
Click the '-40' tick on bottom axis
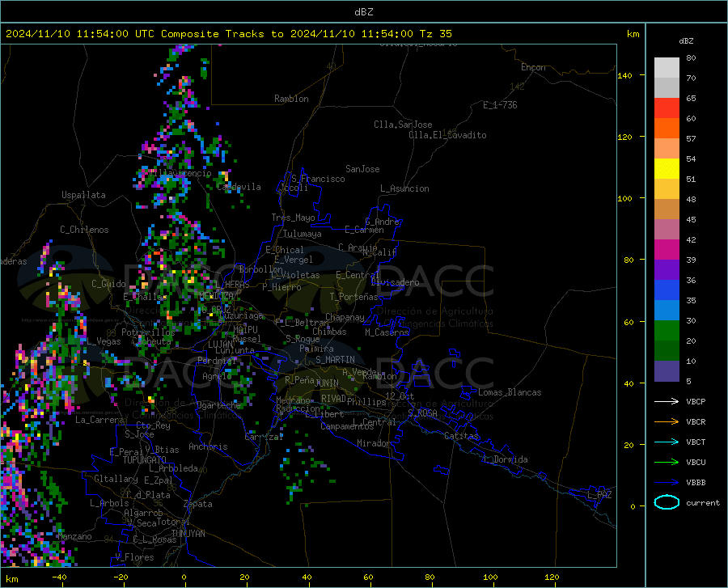pyautogui.click(x=59, y=577)
